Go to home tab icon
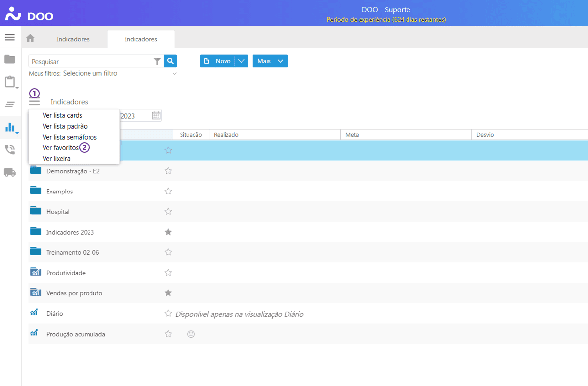 (x=30, y=39)
